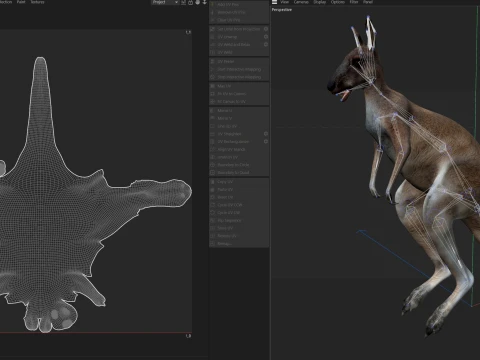Click the lock icon beside the Project dropdown
Screen dimensions: 480x360
pyautogui.click(x=190, y=2)
